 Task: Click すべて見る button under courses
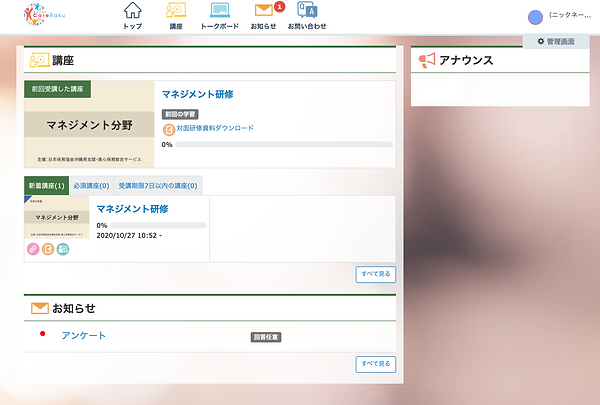(376, 274)
